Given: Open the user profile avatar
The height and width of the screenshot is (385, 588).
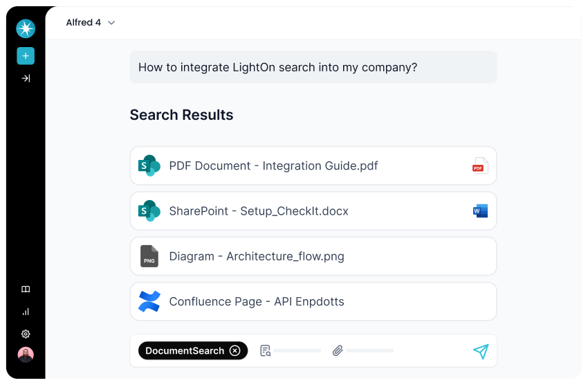Looking at the screenshot, I should click(x=26, y=355).
